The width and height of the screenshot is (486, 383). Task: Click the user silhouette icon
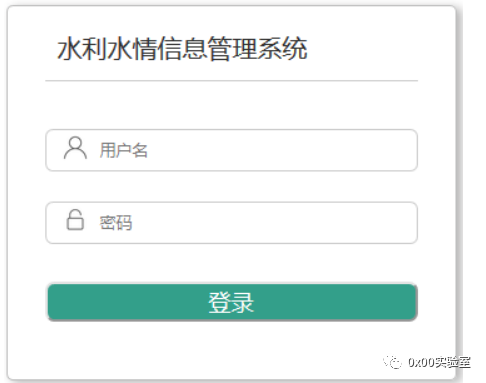point(75,148)
